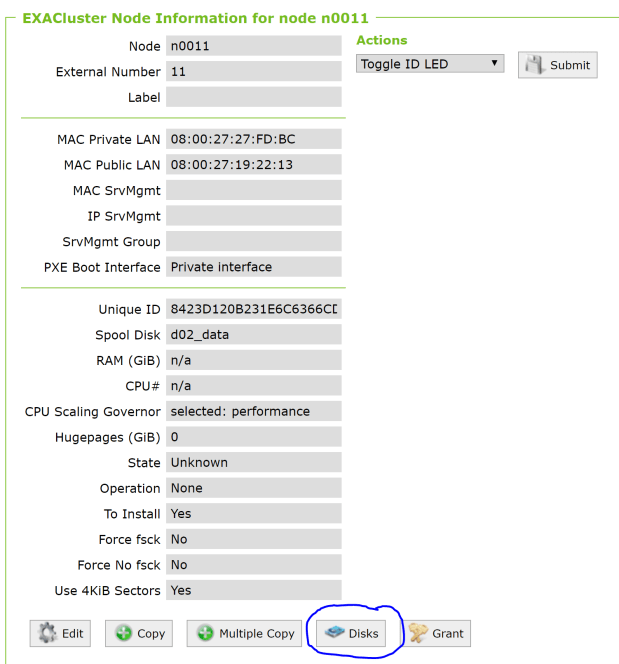Click the plus icon on Multiple Copy
Image resolution: width=619 pixels, height=664 pixels.
(x=205, y=634)
